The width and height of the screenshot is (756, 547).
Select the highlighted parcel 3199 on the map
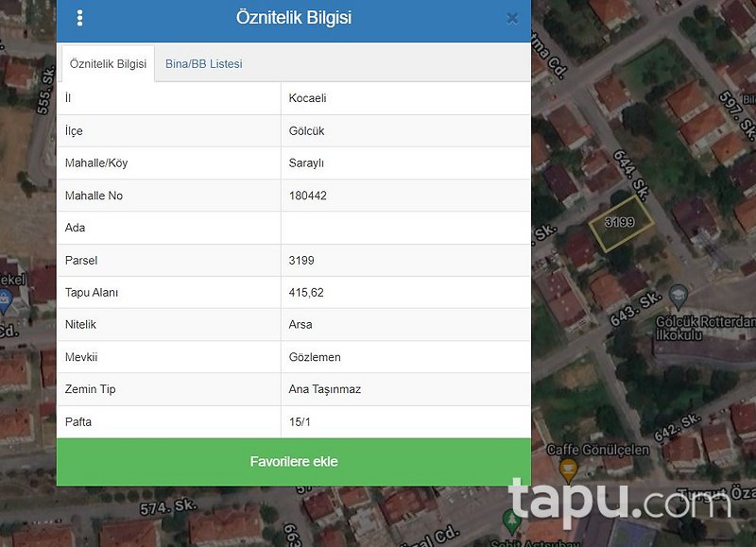click(621, 223)
